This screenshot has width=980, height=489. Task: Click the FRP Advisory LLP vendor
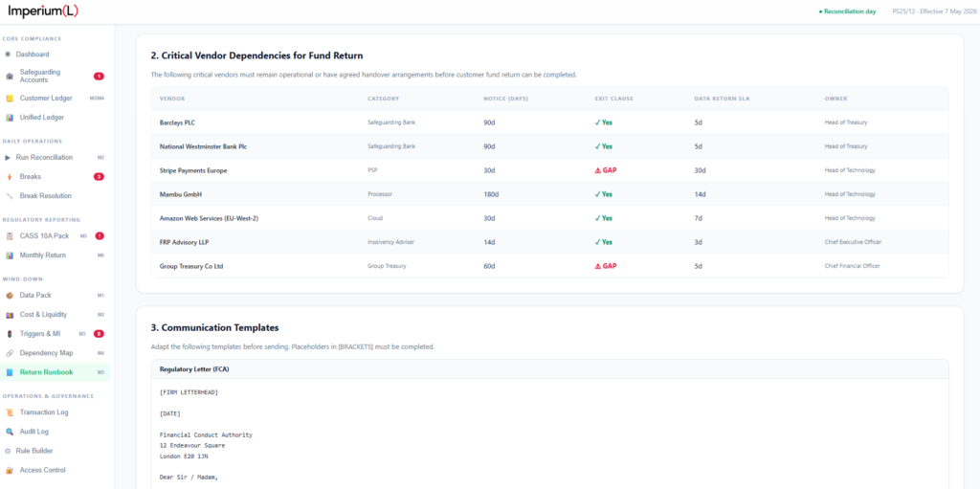click(184, 242)
